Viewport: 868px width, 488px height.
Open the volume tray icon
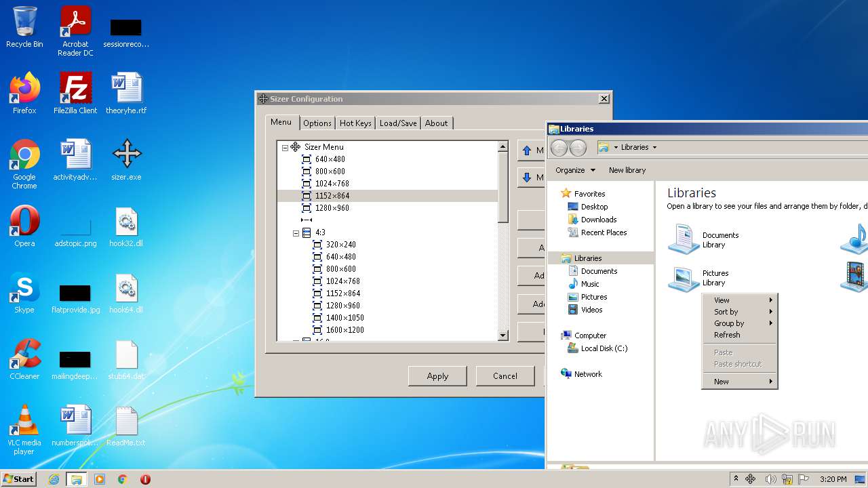tap(770, 479)
